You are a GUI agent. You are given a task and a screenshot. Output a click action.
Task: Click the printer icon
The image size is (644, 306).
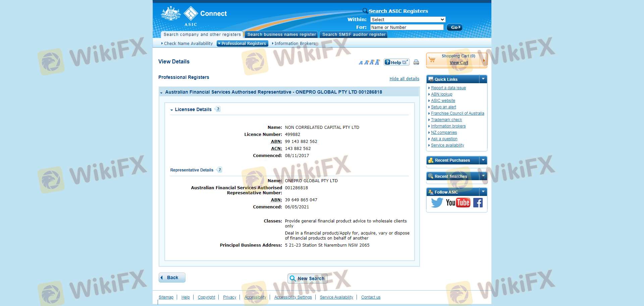[x=416, y=62]
